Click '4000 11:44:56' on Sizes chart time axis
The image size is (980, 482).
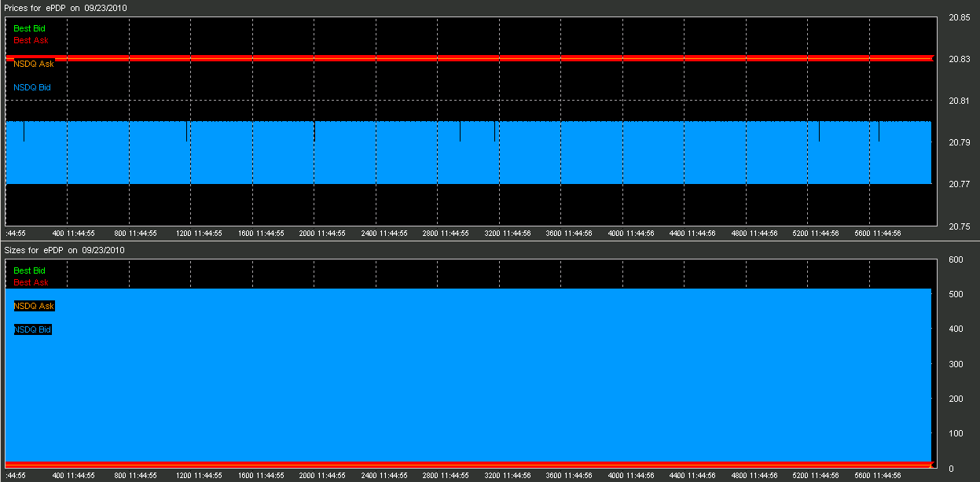631,476
